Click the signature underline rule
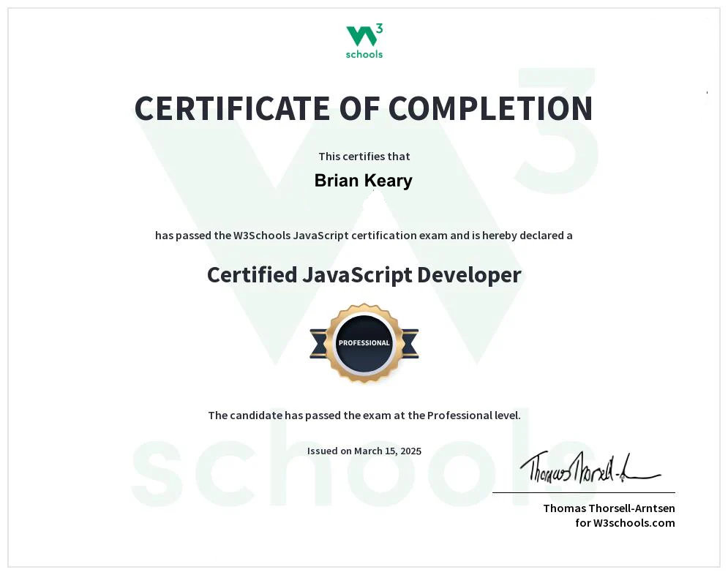Screen dimensions: 728x575 (583, 492)
